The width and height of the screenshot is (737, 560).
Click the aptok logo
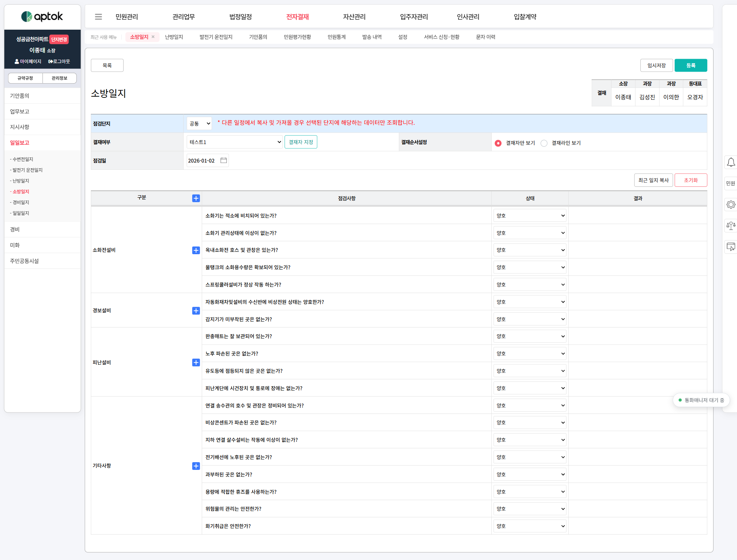tap(42, 17)
